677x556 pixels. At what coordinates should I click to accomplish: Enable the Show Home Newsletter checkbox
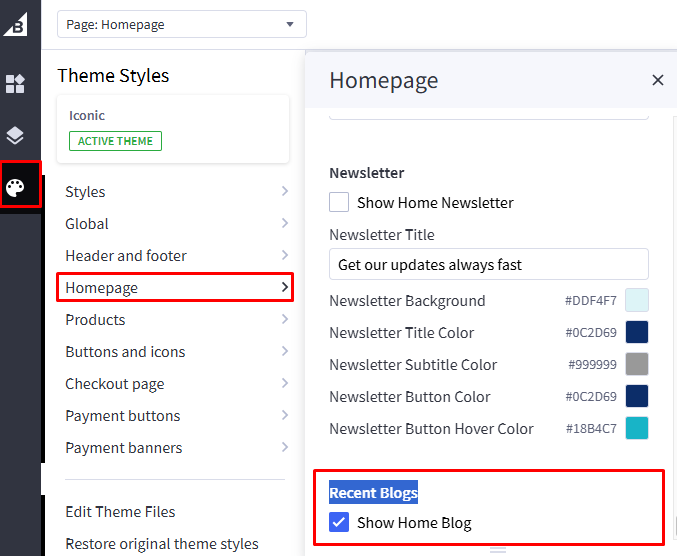[340, 202]
